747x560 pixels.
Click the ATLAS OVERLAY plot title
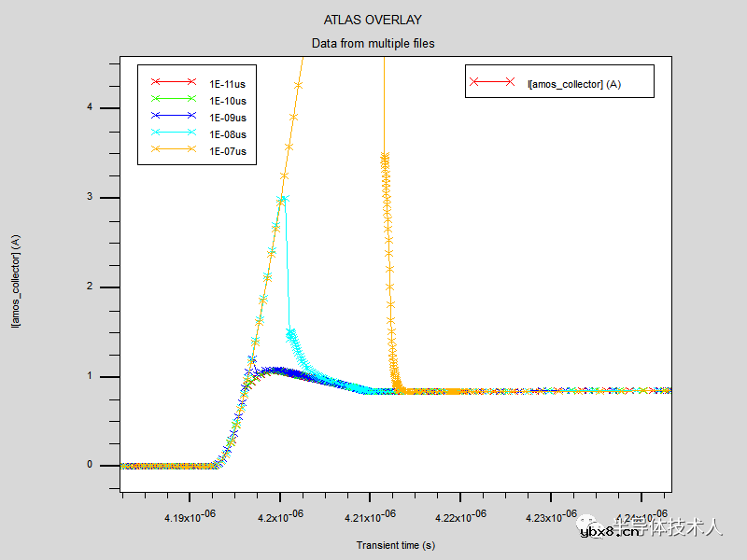coord(373,20)
